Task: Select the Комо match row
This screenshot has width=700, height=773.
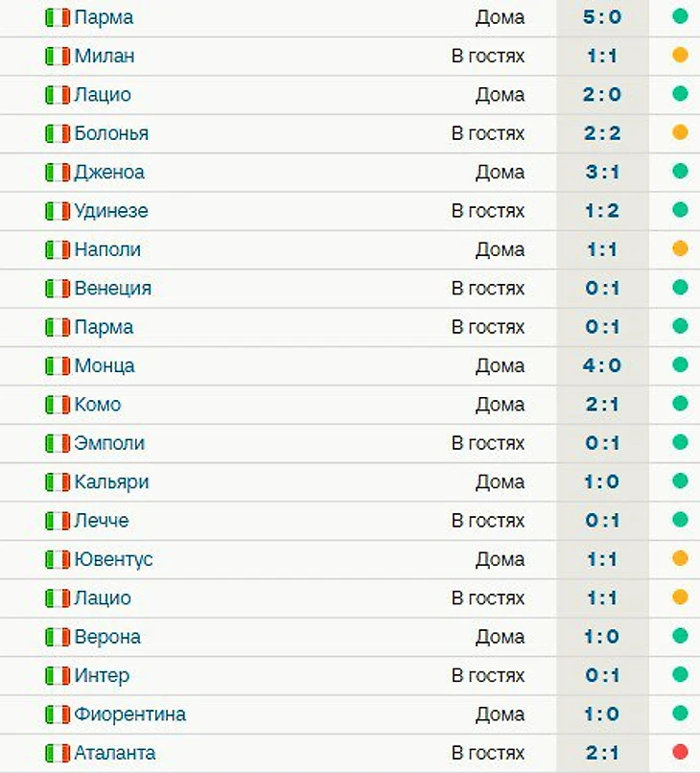Action: point(350,405)
